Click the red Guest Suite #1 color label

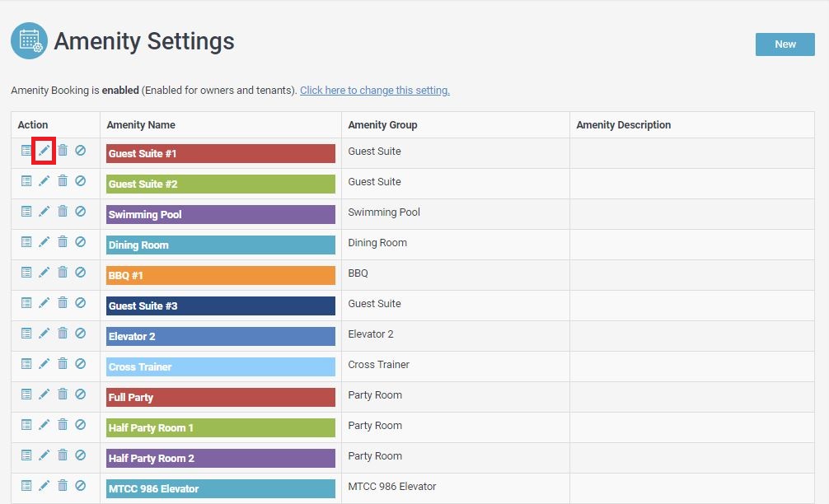pyautogui.click(x=220, y=154)
